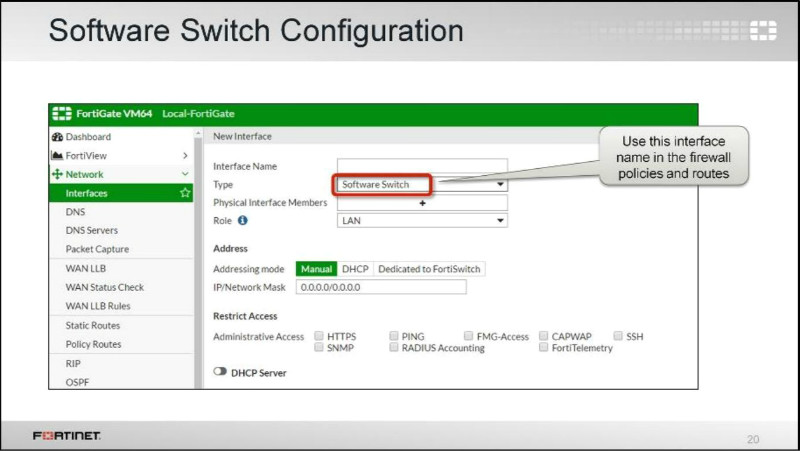This screenshot has width=800, height=451.
Task: Click the Interface Name input field
Action: 422,165
